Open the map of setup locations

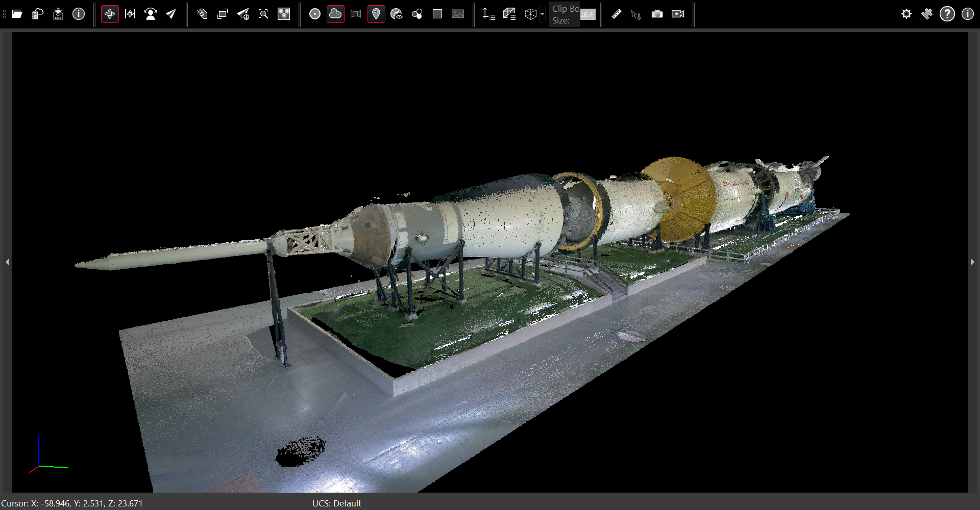pyautogui.click(x=284, y=14)
